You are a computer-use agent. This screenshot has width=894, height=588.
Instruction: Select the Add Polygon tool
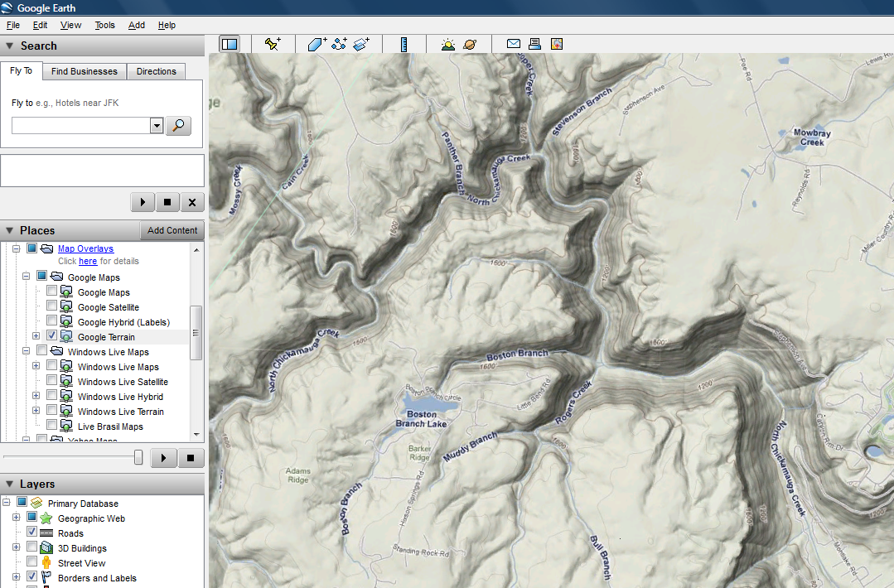[x=317, y=44]
